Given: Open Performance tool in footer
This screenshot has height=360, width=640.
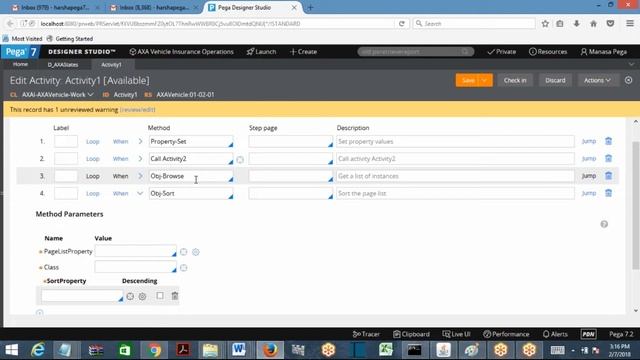Looking at the screenshot, I should (506, 334).
